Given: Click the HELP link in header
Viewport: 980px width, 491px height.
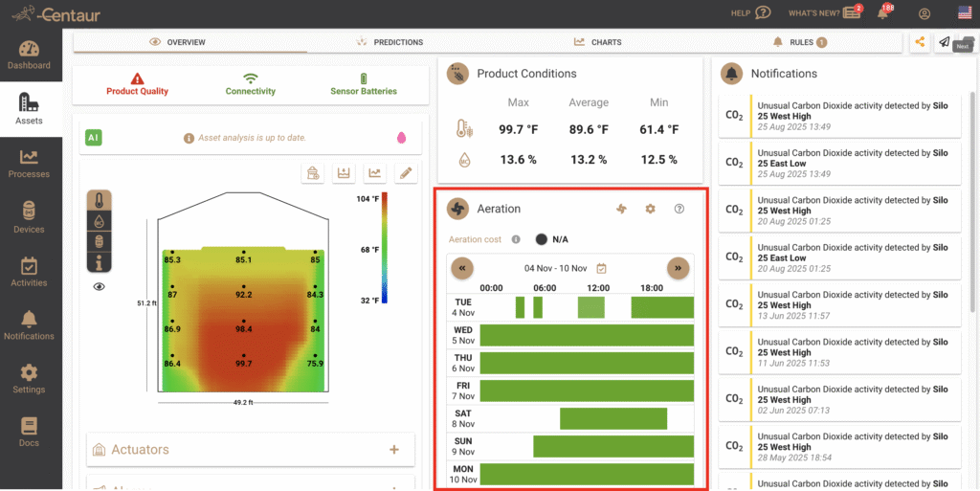Looking at the screenshot, I should [x=750, y=13].
